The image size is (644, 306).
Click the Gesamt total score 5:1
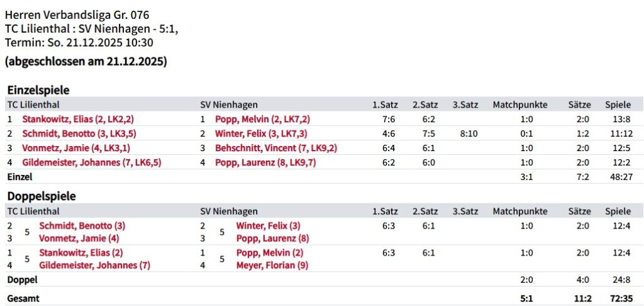click(x=527, y=298)
